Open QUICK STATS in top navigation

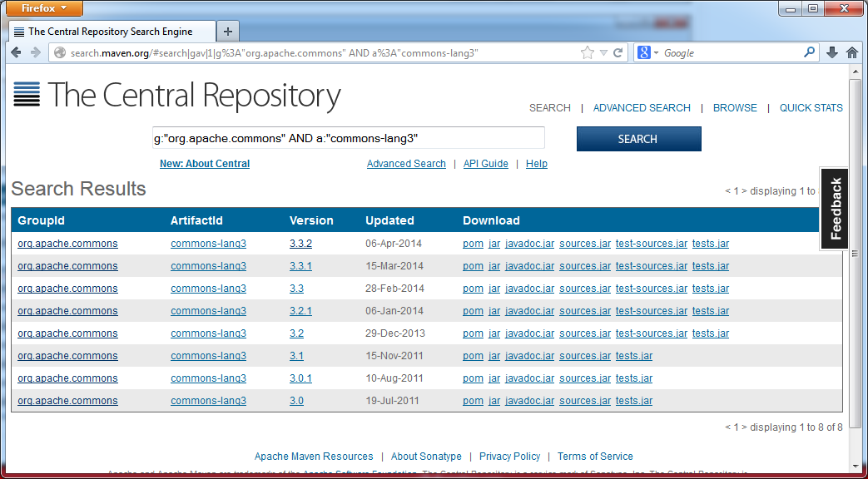811,108
